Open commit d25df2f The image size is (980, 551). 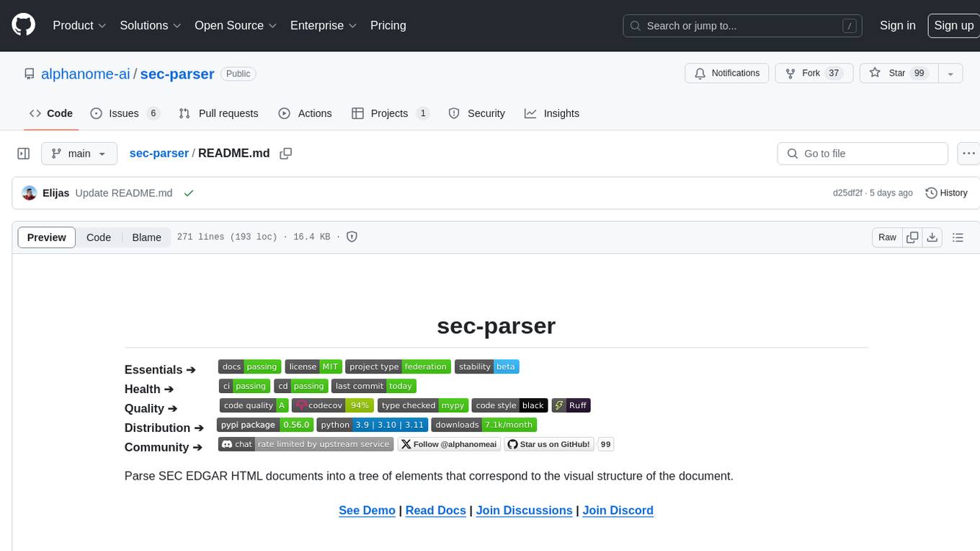[847, 193]
